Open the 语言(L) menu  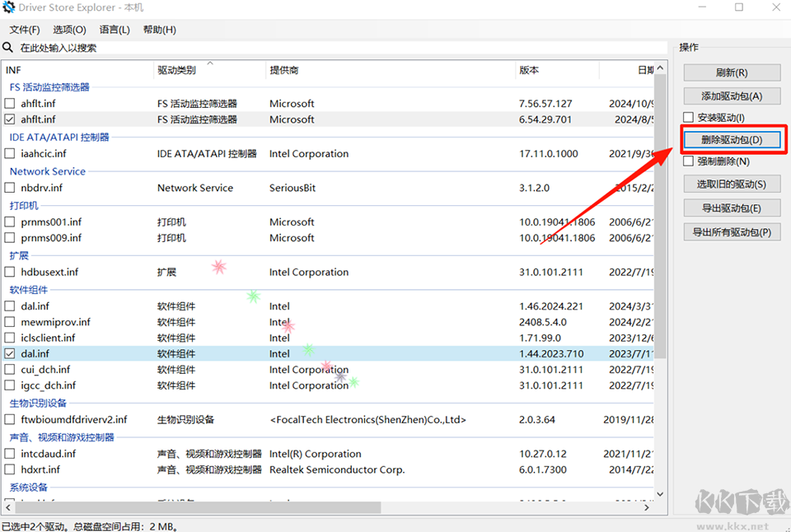115,30
